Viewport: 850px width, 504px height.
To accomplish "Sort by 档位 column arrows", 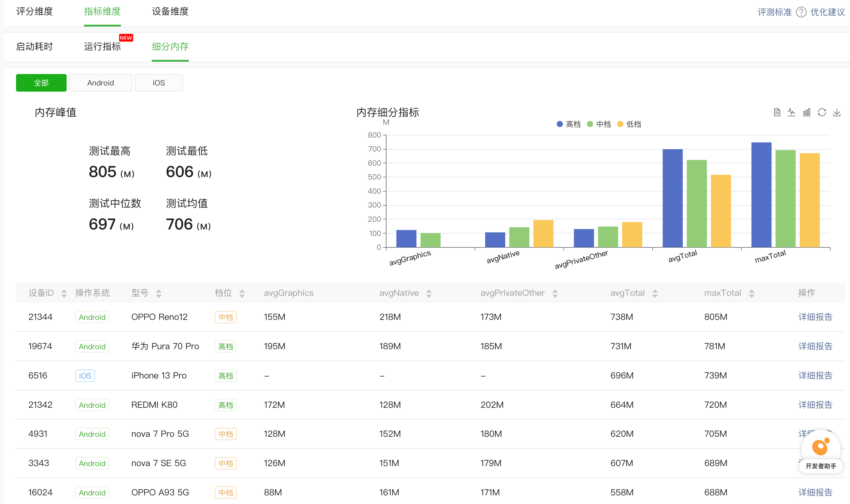I will point(242,293).
